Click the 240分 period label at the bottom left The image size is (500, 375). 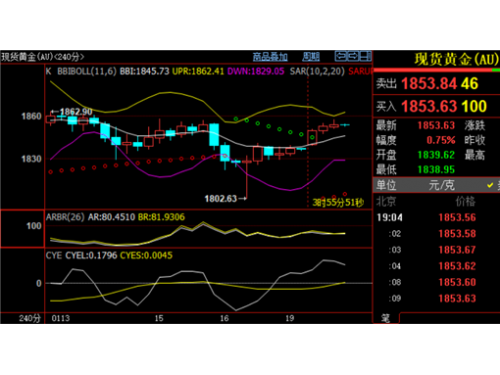30,318
